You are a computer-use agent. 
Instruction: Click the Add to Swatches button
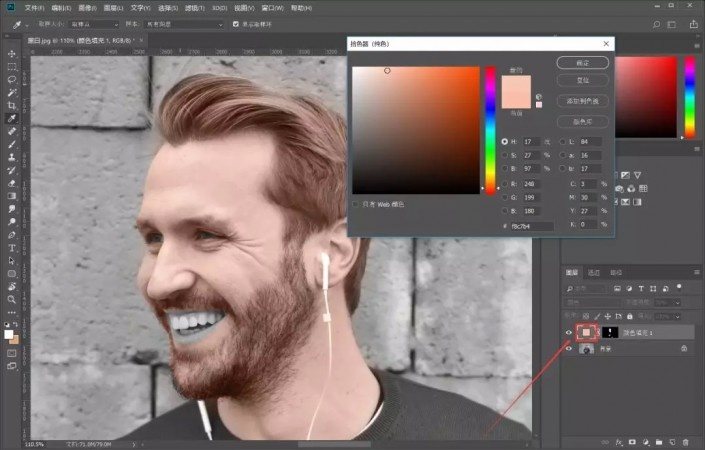coord(582,101)
